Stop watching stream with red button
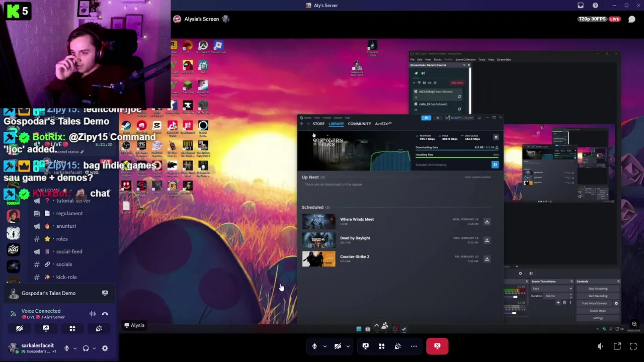The height and width of the screenshot is (362, 644). click(x=437, y=346)
